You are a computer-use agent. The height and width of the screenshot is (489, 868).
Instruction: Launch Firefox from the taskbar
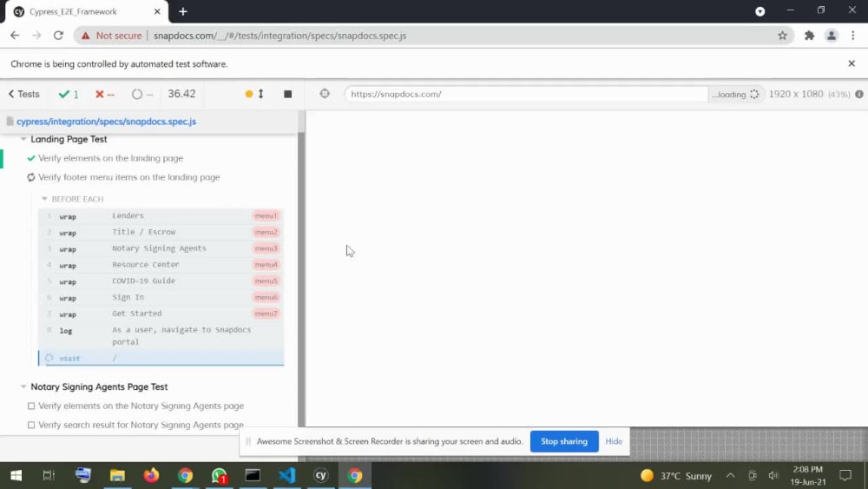tap(151, 476)
